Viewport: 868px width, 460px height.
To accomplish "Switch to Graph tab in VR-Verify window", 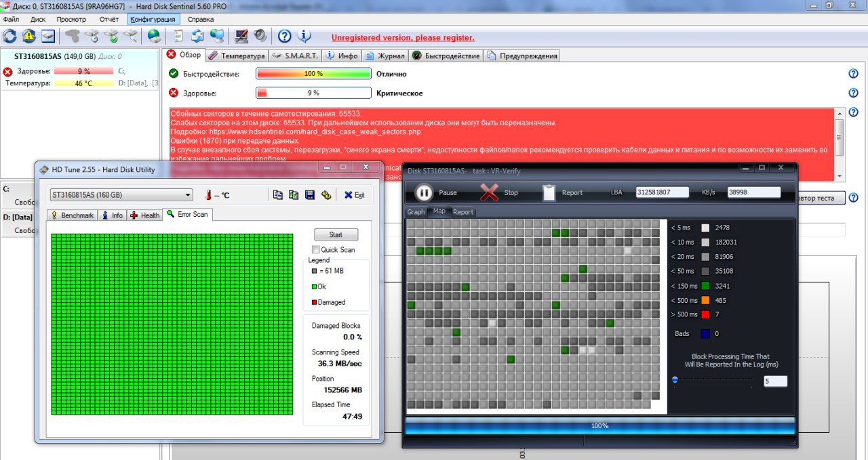I will [x=416, y=212].
